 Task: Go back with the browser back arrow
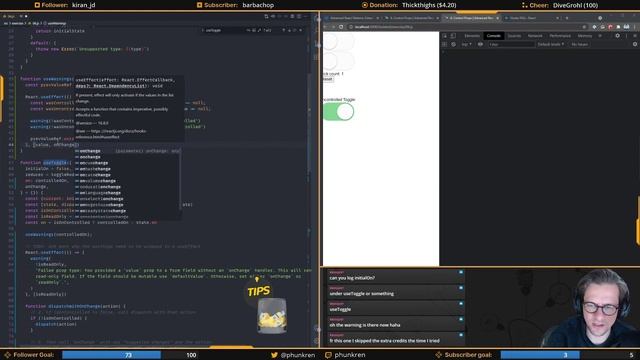(326, 27)
